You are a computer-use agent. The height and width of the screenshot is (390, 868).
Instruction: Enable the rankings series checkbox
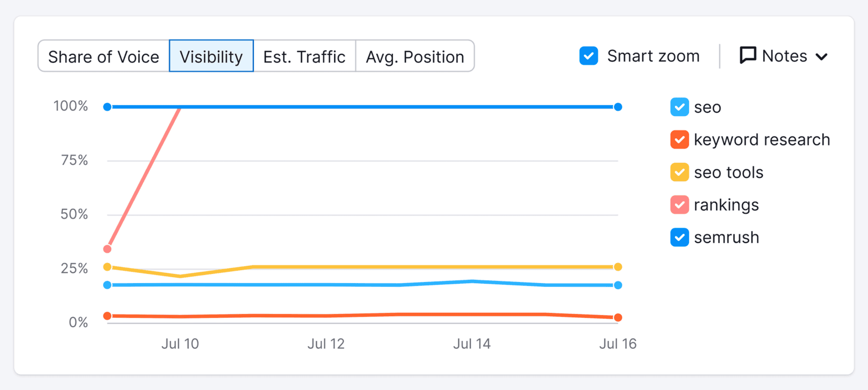(679, 204)
